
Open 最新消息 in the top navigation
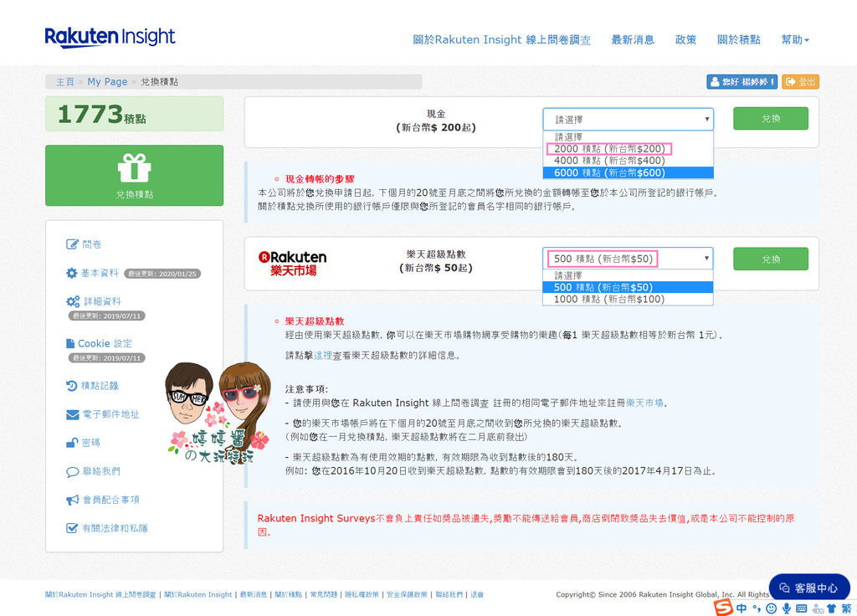coord(633,39)
